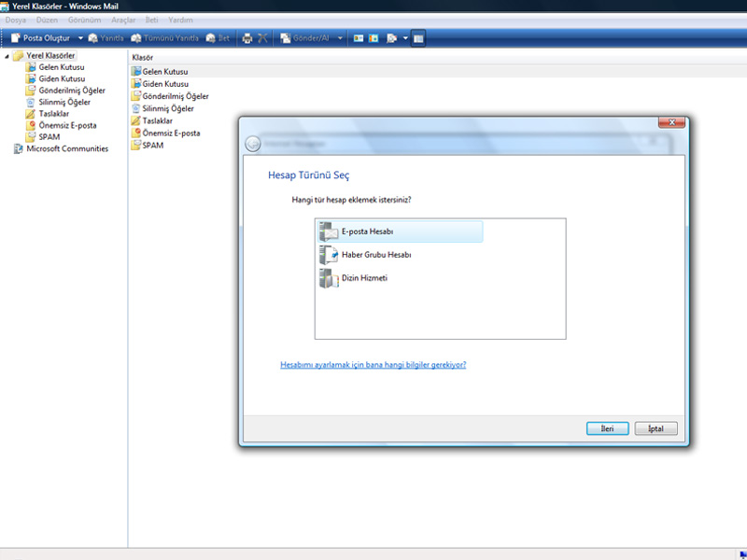Select Önemsiz E-posta in left tree
Viewport: 747px width, 560px height.
point(67,125)
